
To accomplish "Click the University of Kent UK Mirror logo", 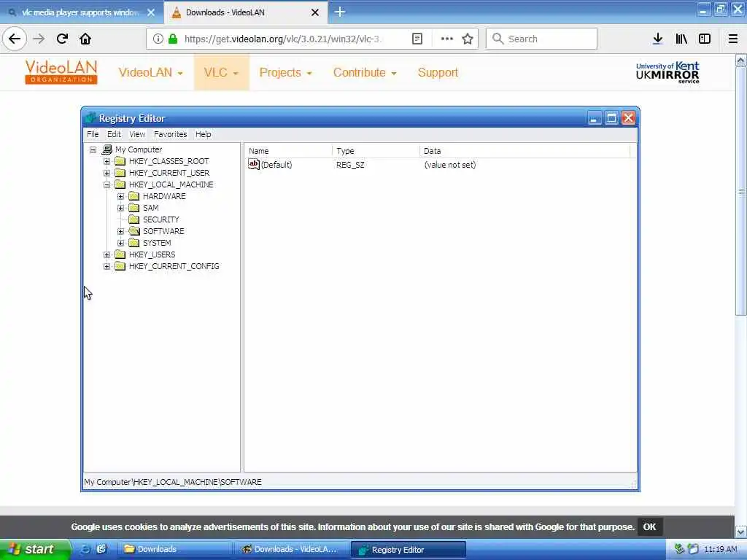I will 667,72.
